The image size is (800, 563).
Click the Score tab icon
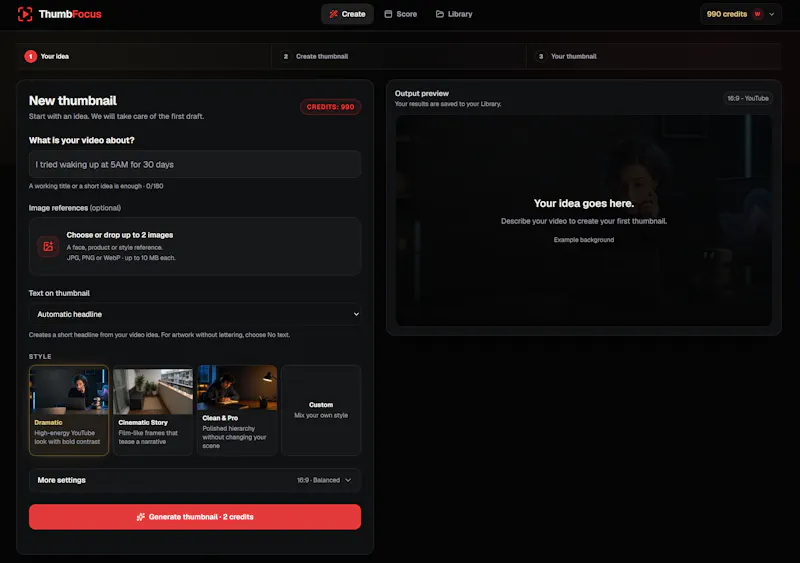388,14
